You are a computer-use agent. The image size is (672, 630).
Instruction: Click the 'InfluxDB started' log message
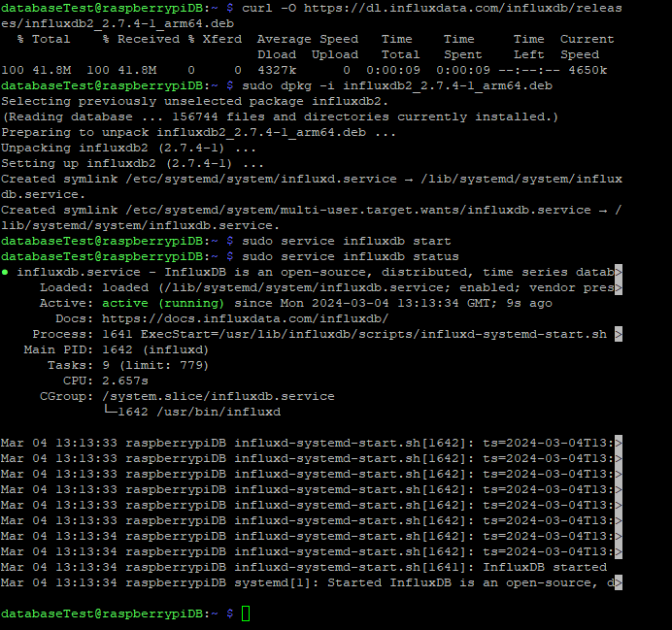pos(545,567)
